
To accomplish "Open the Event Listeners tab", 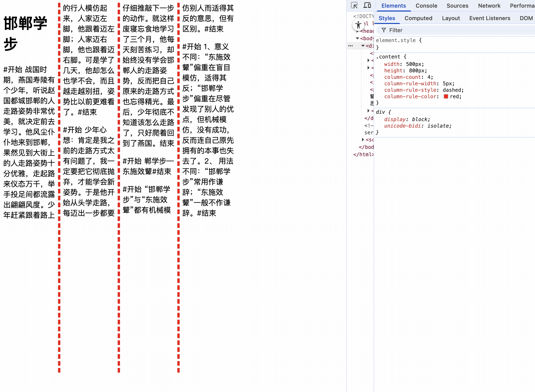I will tap(489, 18).
